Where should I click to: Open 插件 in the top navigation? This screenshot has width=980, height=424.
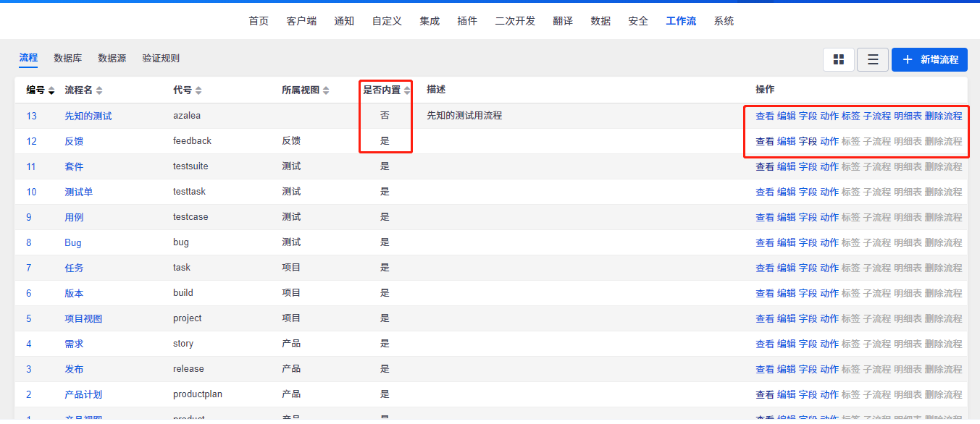(x=467, y=21)
